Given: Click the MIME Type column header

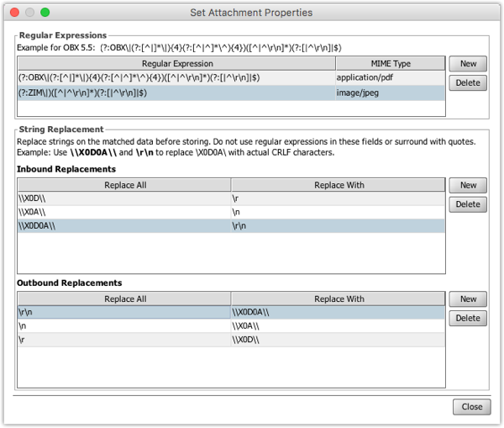Looking at the screenshot, I should [389, 64].
